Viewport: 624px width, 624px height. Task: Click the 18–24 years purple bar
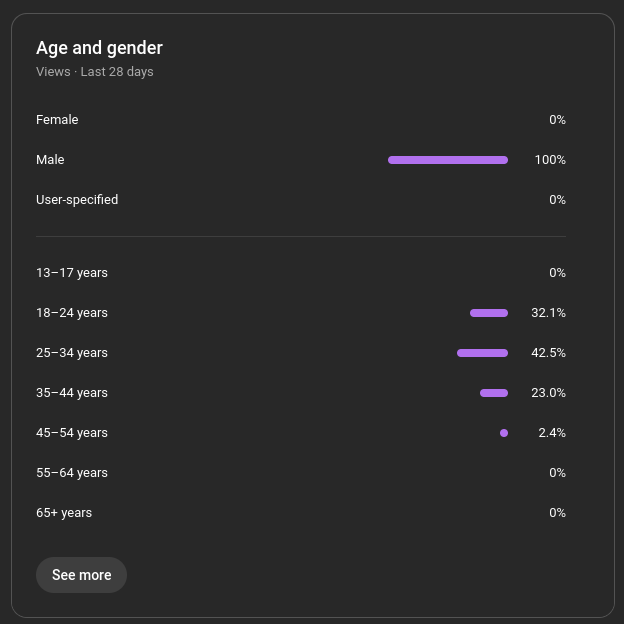pyautogui.click(x=489, y=313)
